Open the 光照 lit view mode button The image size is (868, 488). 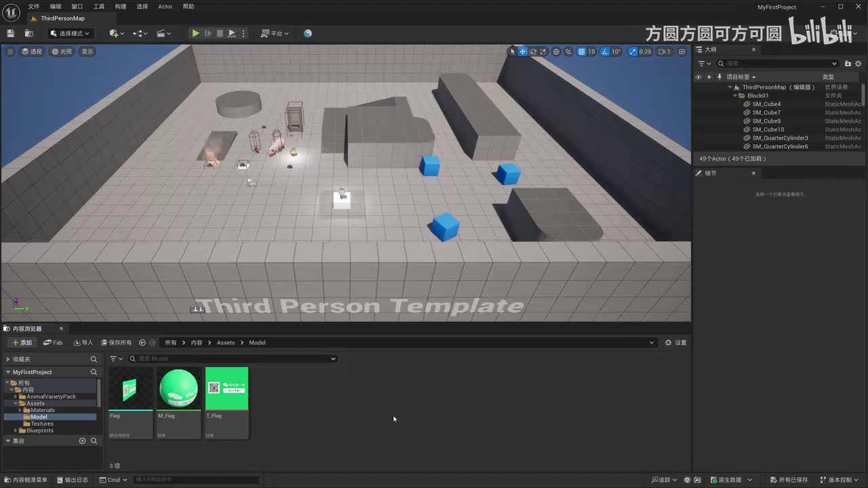[x=62, y=52]
